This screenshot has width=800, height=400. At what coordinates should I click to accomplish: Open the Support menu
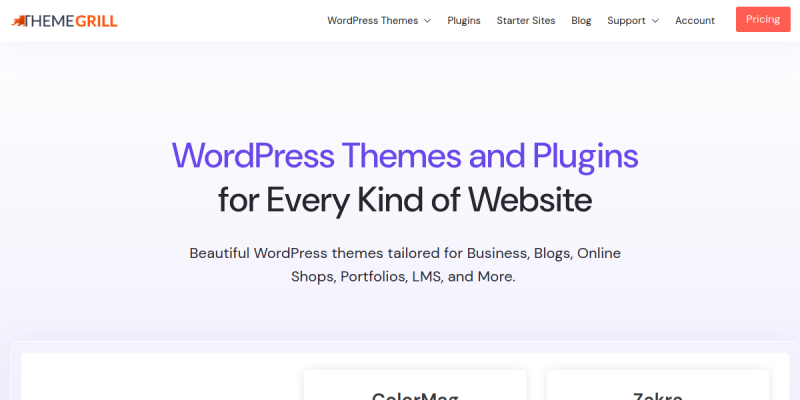click(626, 21)
